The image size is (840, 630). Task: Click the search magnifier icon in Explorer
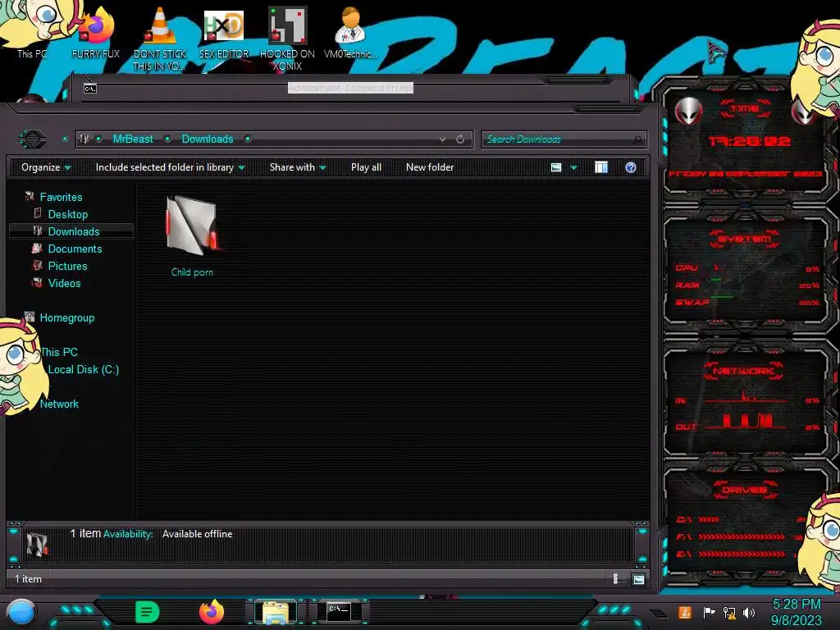point(637,139)
